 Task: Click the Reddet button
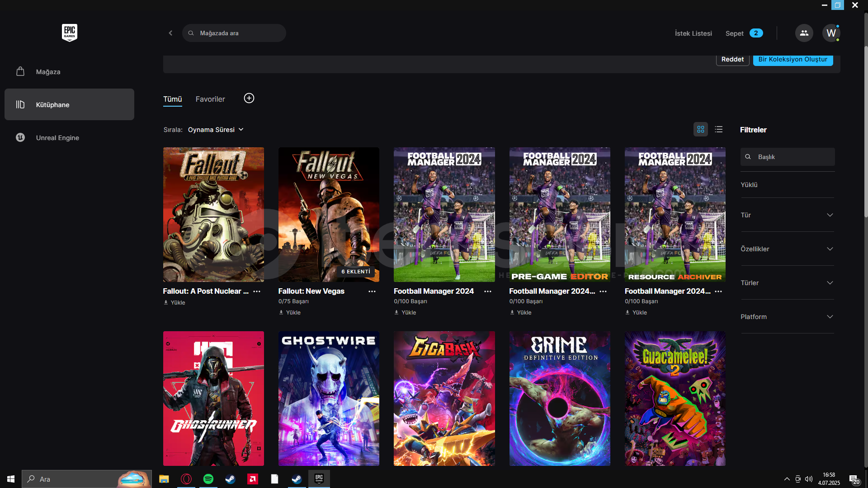tap(732, 59)
